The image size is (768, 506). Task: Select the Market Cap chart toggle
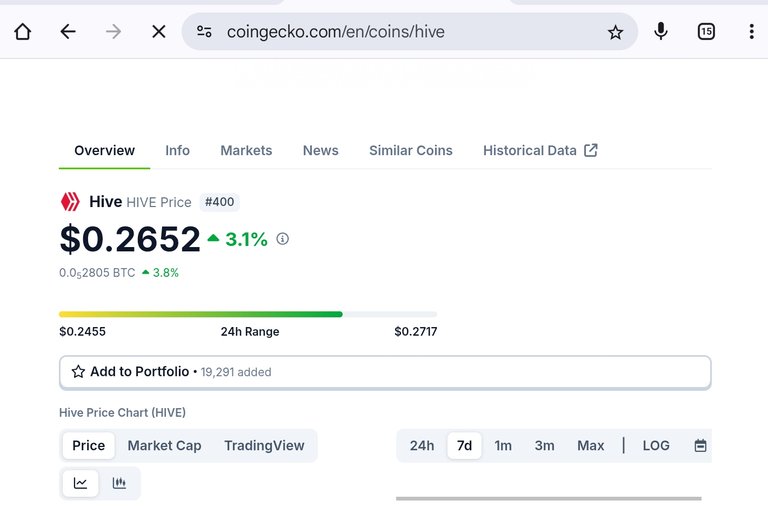(x=165, y=445)
